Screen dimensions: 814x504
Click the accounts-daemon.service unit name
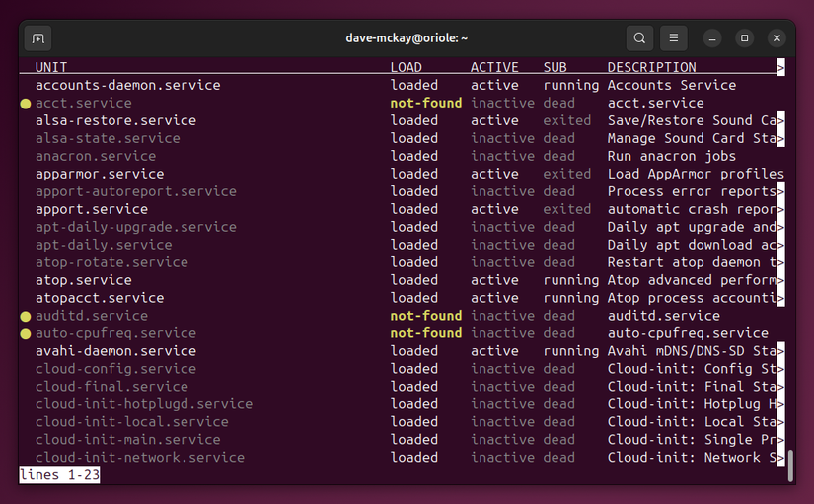(127, 85)
